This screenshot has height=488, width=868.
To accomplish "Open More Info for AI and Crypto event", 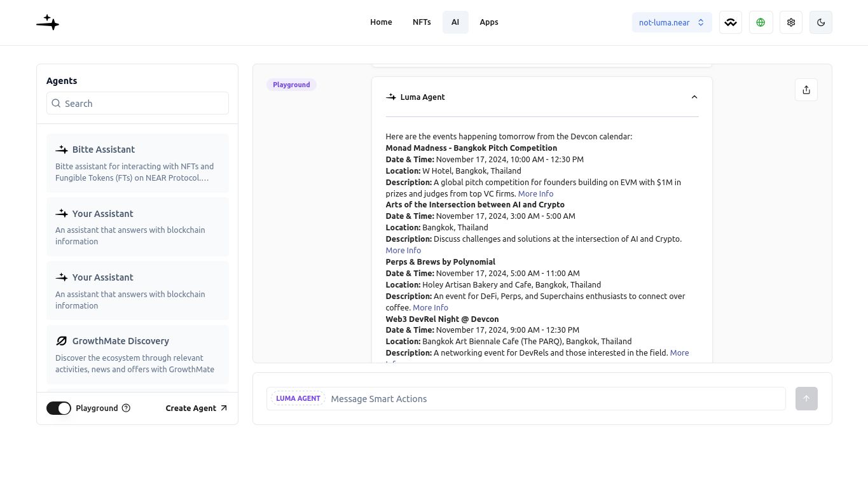I will (x=403, y=250).
